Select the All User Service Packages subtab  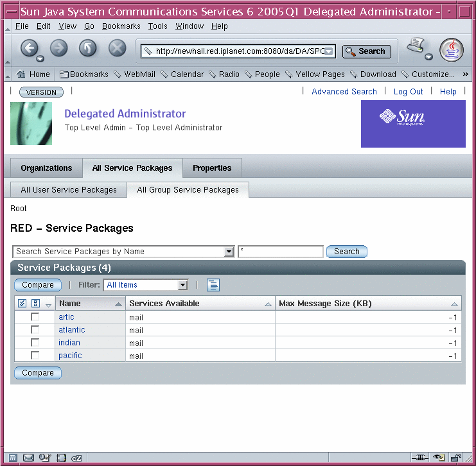pyautogui.click(x=69, y=189)
